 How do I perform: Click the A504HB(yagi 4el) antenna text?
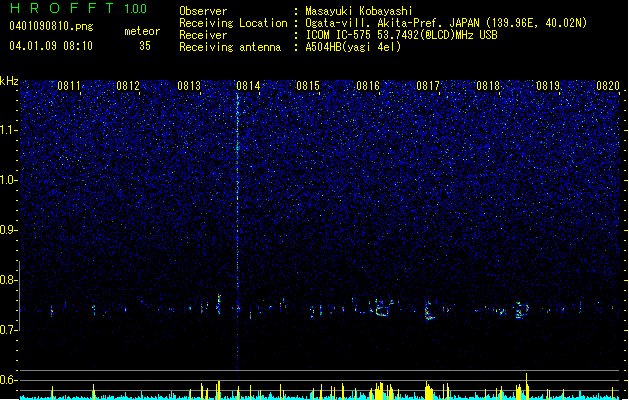(353, 47)
